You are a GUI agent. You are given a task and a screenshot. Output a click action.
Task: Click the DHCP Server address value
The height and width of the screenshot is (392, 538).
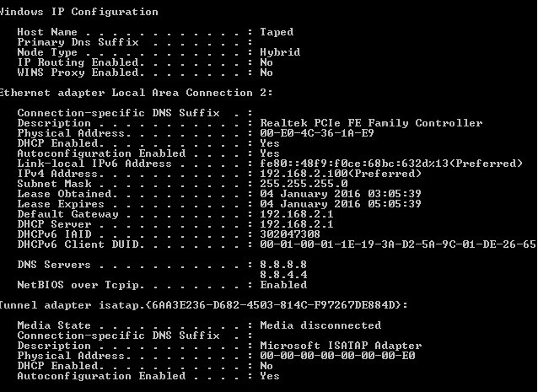[297, 224]
